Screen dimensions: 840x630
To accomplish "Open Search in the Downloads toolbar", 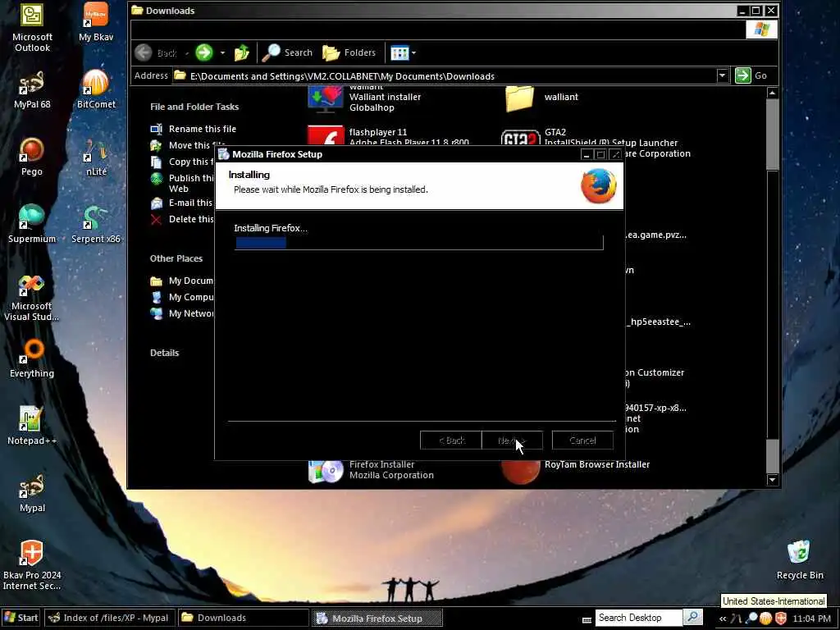I will coord(287,52).
